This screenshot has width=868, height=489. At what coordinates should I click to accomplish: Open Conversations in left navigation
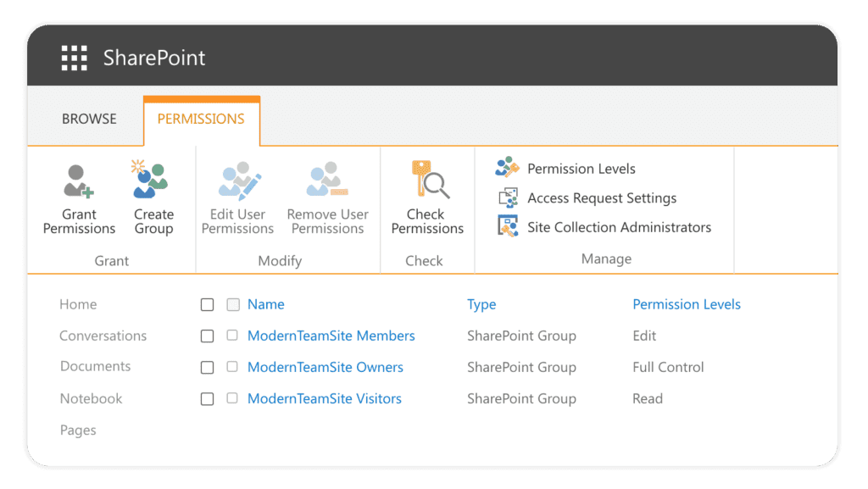click(103, 336)
